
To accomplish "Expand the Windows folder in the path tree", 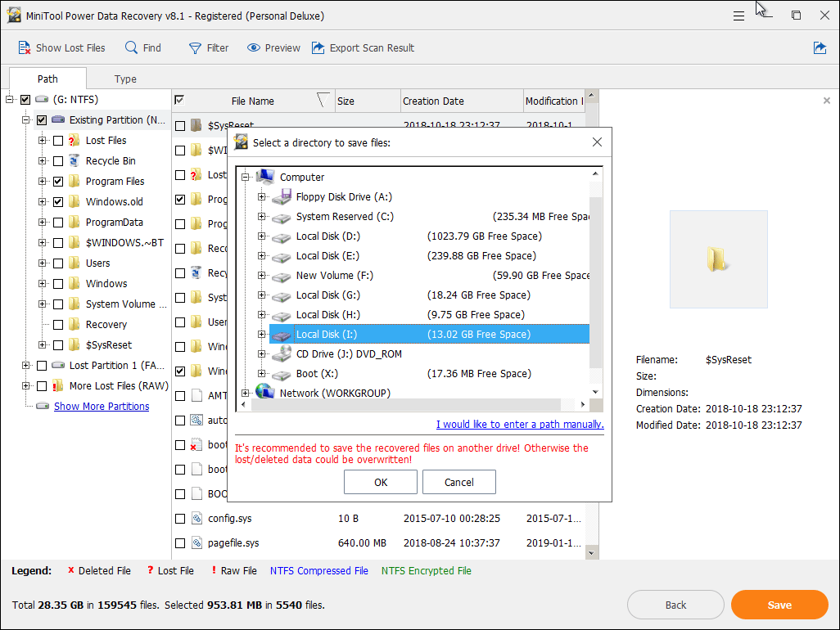I will pyautogui.click(x=42, y=283).
